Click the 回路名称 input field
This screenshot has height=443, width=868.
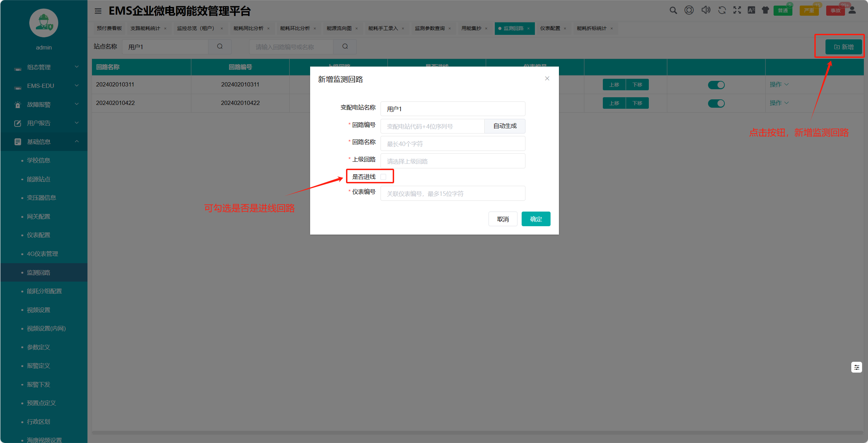tap(452, 144)
